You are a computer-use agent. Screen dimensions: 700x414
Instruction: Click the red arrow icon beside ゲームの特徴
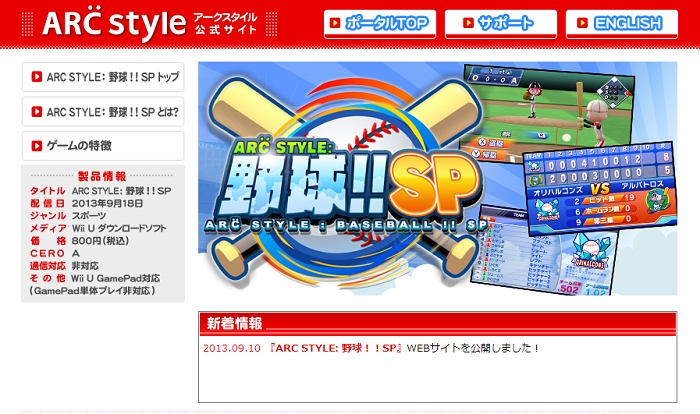click(37, 146)
